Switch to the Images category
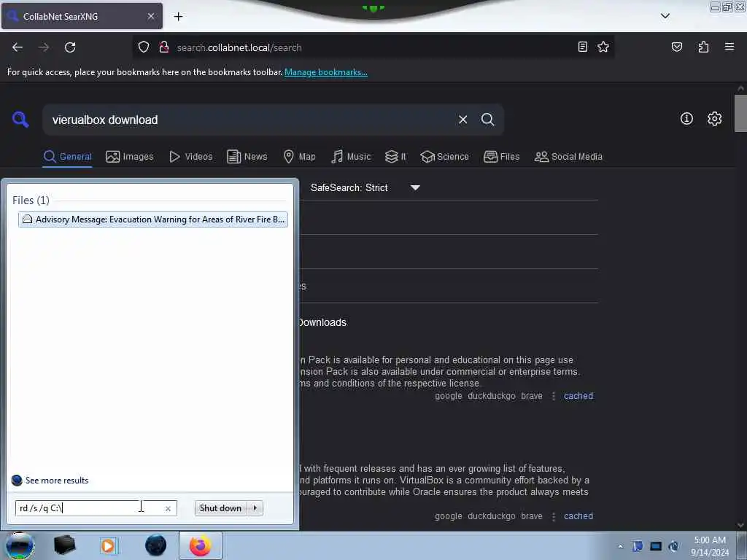Screen dimensions: 747x560 coord(130,157)
